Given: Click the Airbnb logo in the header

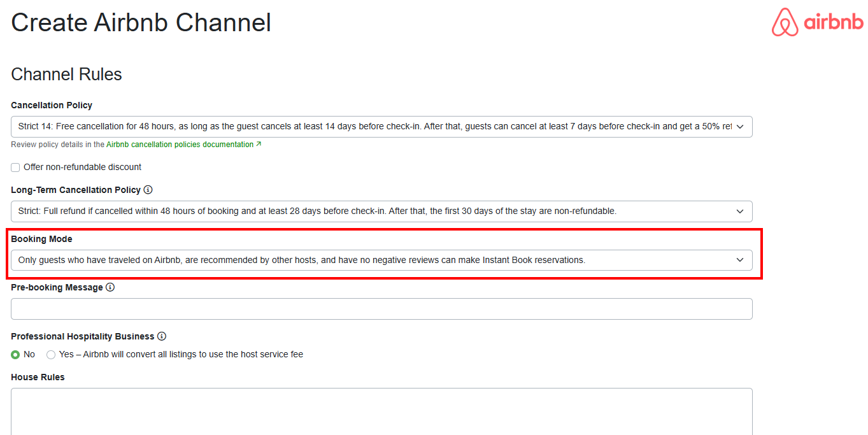Looking at the screenshot, I should pos(817,23).
